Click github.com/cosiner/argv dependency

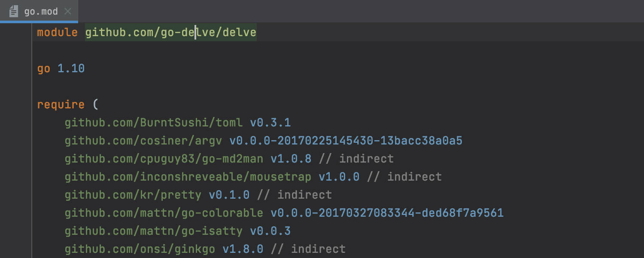point(143,141)
